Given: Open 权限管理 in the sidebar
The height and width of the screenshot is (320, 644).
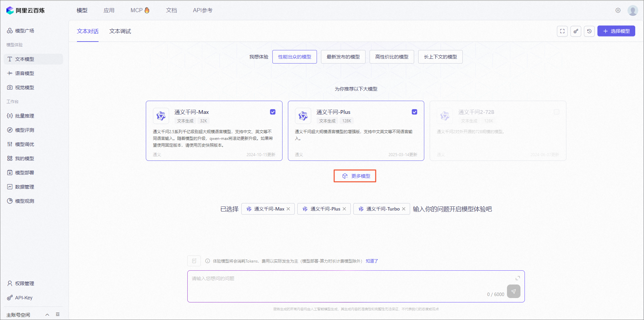Looking at the screenshot, I should [x=33, y=284].
